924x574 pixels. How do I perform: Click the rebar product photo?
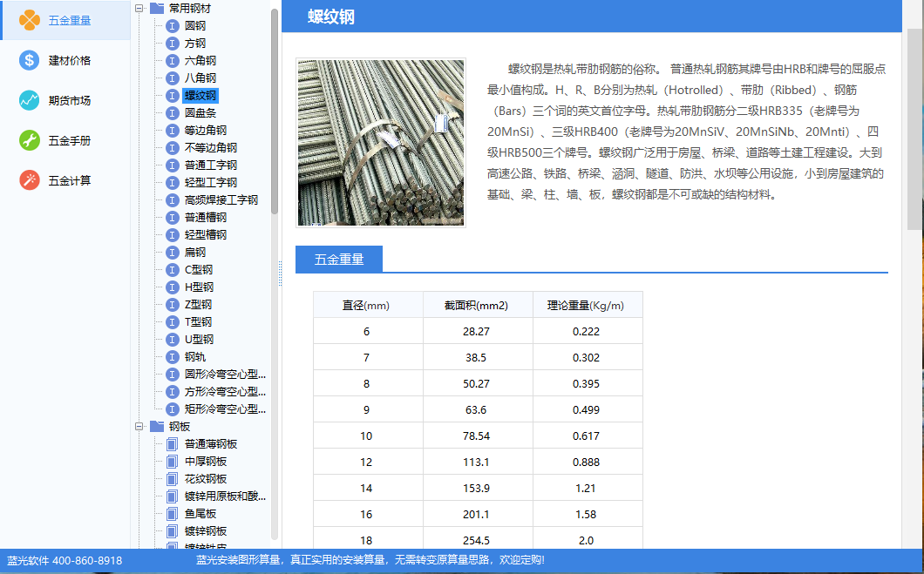point(381,143)
